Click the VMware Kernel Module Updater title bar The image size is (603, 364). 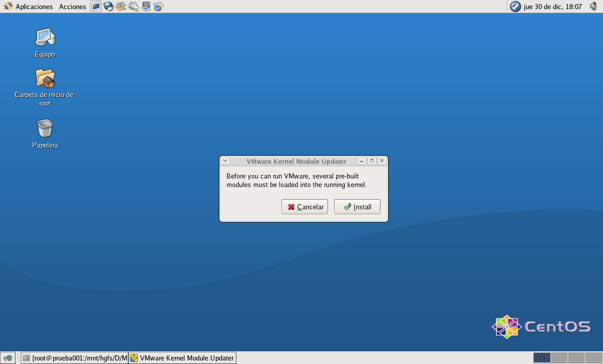tap(296, 161)
